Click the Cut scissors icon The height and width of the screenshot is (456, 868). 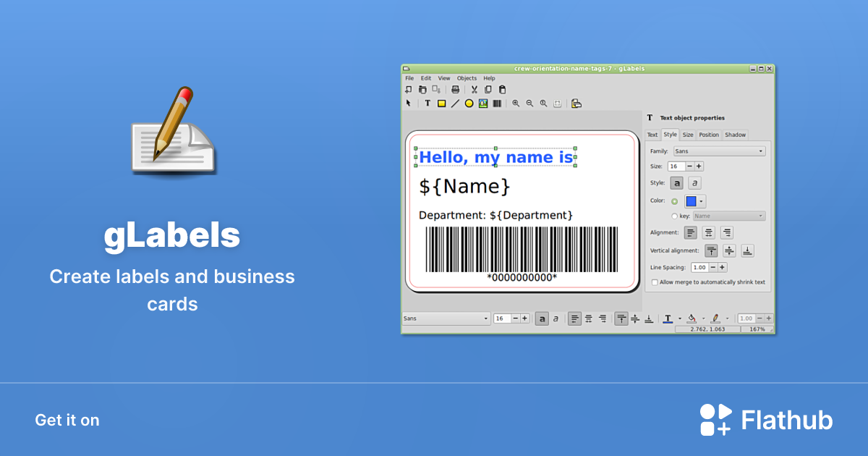click(x=475, y=90)
